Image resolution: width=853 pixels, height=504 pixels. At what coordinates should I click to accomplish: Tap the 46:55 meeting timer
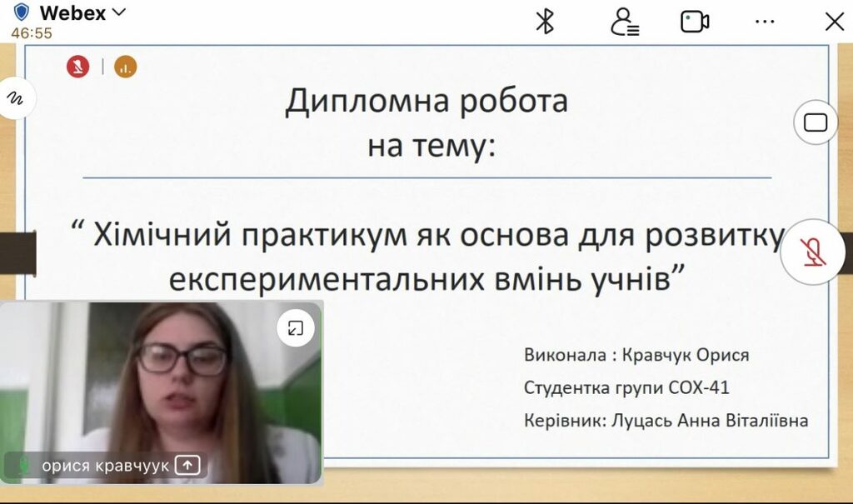32,33
